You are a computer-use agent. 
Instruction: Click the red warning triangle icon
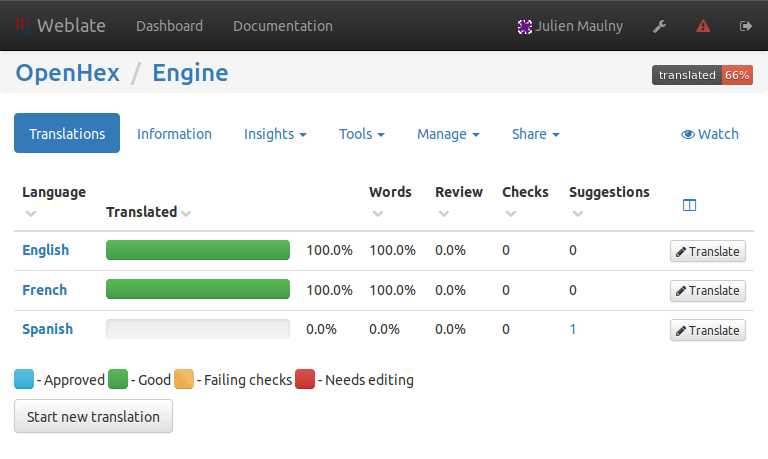tap(703, 26)
